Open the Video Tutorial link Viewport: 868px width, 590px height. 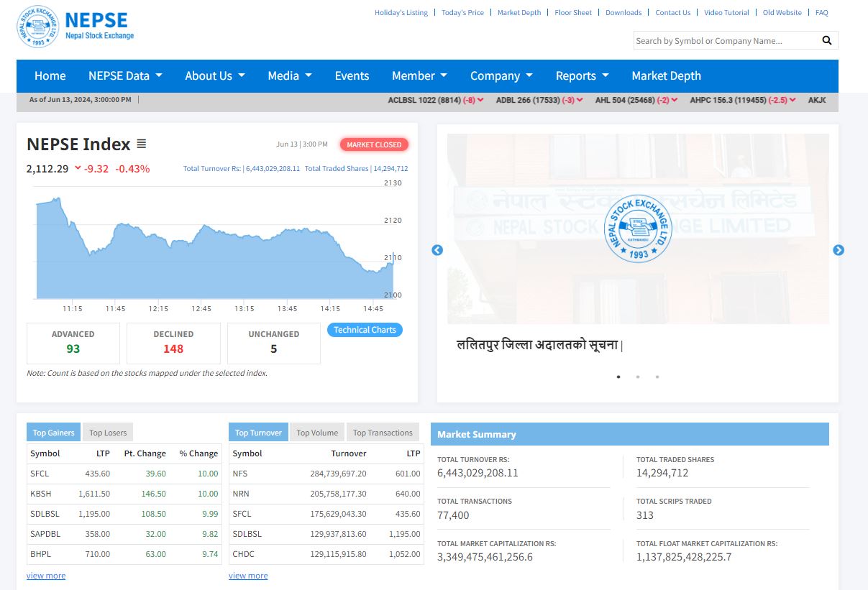tap(726, 12)
